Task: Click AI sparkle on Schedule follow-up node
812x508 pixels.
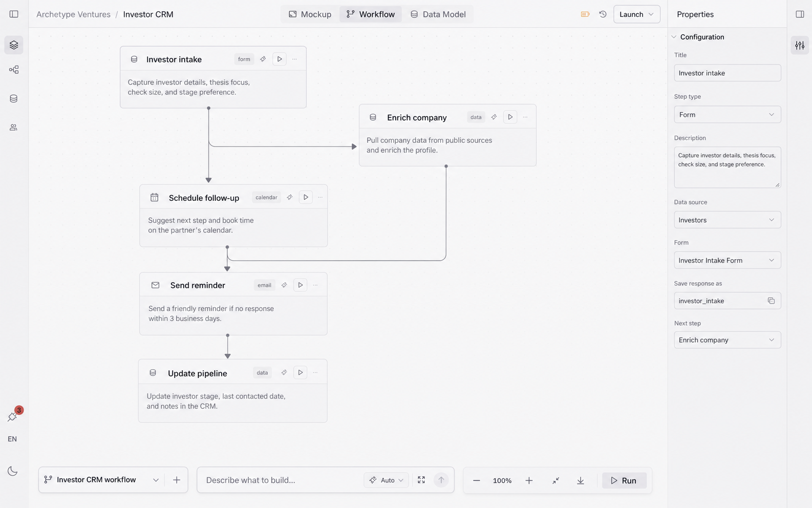Action: click(x=289, y=197)
